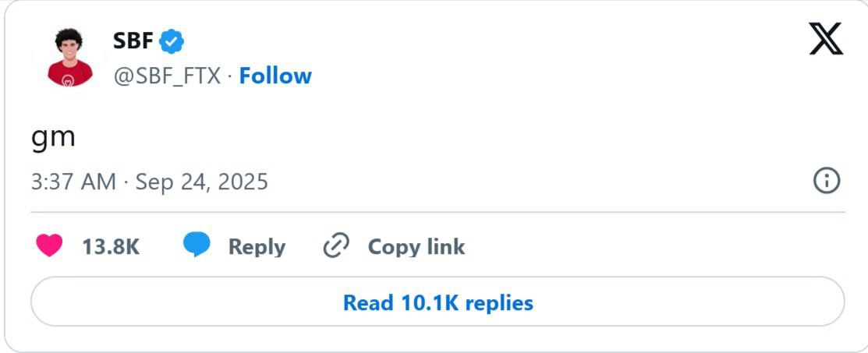The height and width of the screenshot is (353, 868).
Task: Click the blue verified checkmark badge
Action: pos(172,42)
